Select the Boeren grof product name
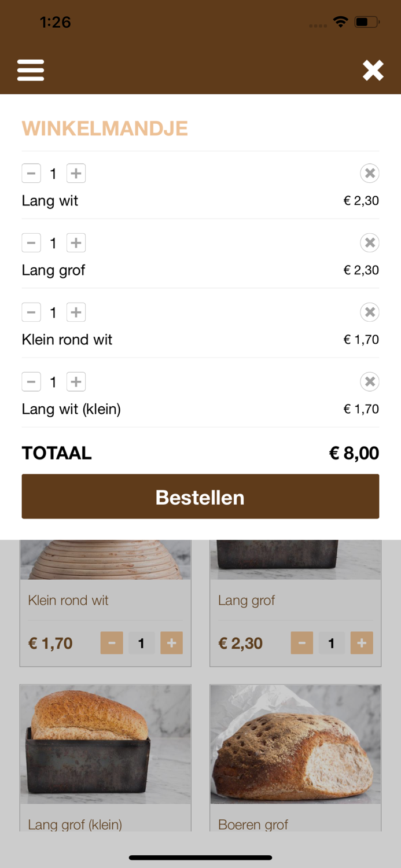 (x=253, y=824)
